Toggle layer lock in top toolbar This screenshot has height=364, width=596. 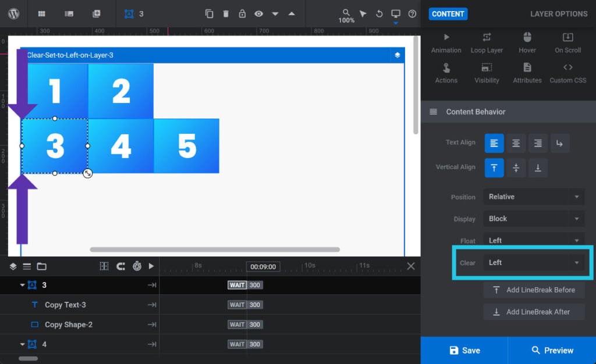point(242,13)
